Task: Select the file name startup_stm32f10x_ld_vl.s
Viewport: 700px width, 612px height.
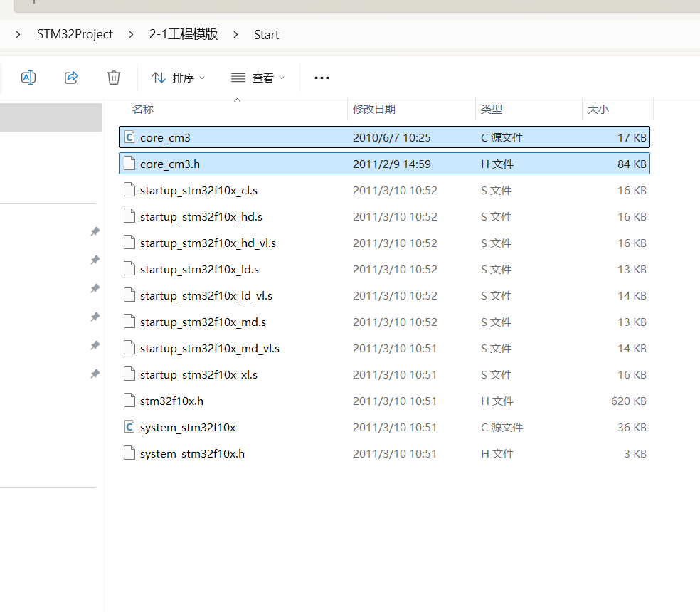Action: pos(206,296)
